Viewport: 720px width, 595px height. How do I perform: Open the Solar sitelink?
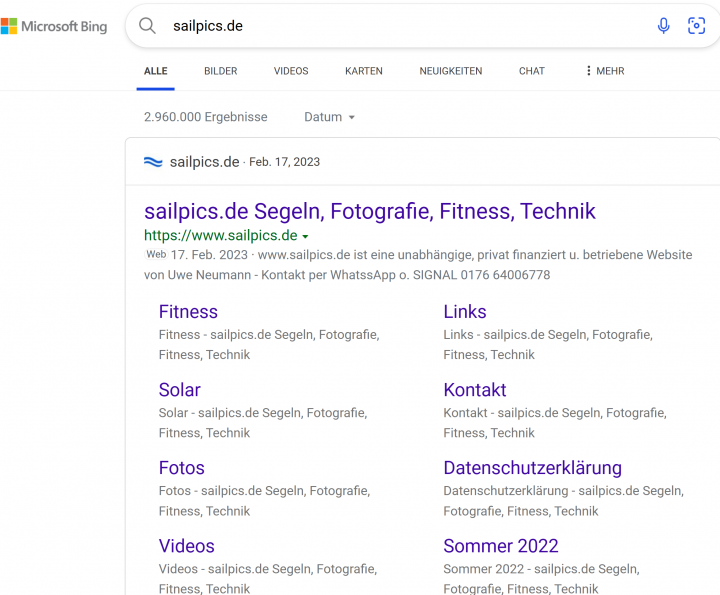click(180, 390)
